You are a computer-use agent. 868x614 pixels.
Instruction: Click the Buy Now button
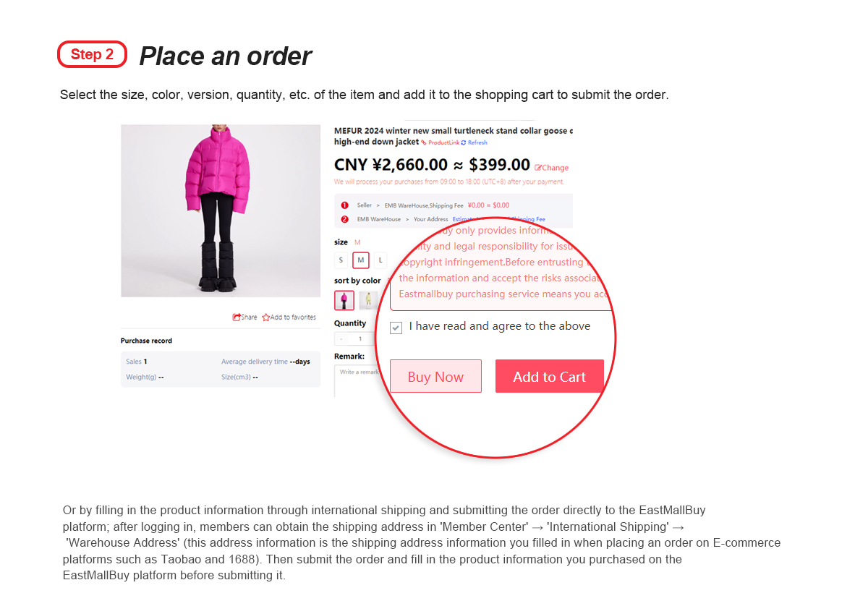435,376
